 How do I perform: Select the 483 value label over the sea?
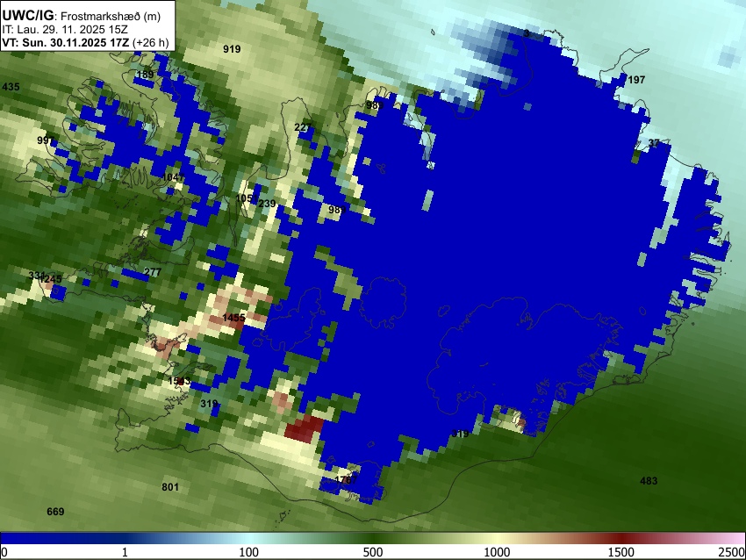(x=649, y=480)
